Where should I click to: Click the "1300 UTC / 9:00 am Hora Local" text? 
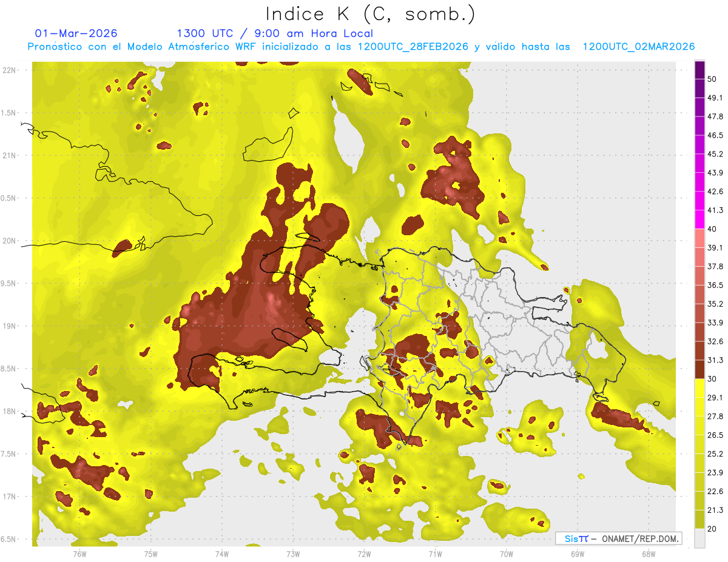[x=274, y=33]
